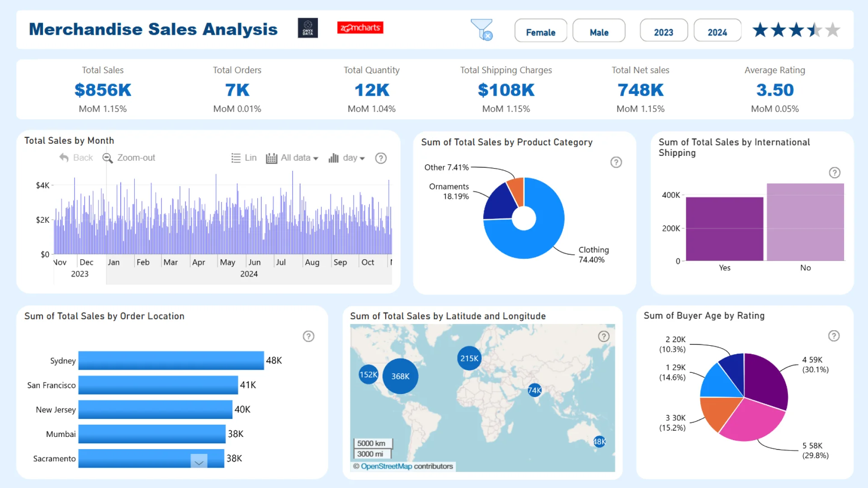
Task: Open help icon on International Shipping chart
Action: point(835,173)
